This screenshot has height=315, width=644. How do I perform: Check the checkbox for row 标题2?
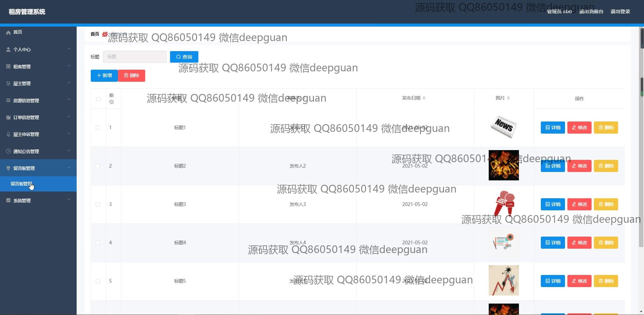98,166
